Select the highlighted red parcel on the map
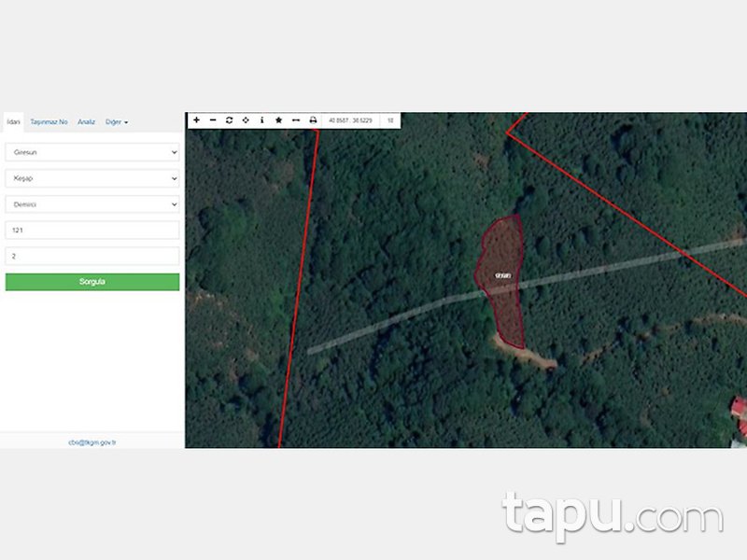Viewport: 747px width, 560px height. (x=501, y=281)
